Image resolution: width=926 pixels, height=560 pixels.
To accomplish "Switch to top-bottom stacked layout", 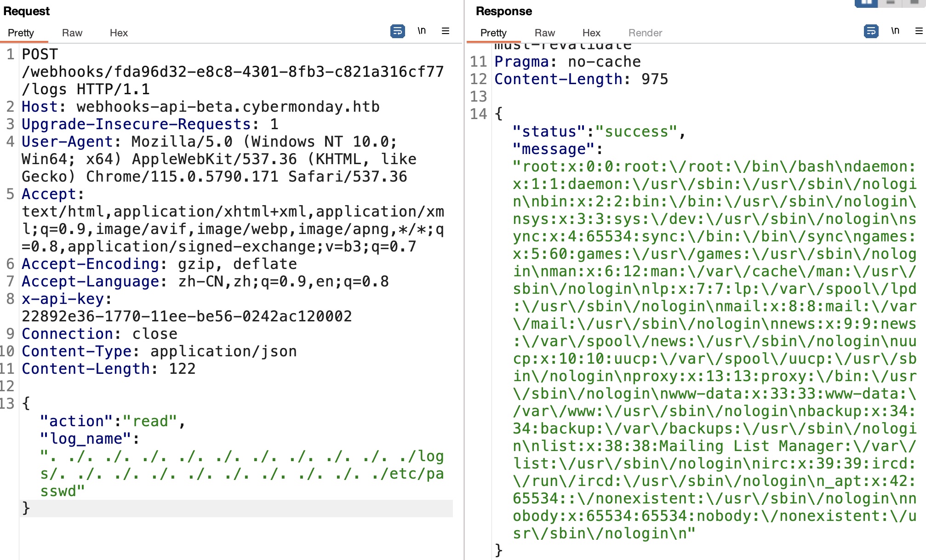I will 891,3.
